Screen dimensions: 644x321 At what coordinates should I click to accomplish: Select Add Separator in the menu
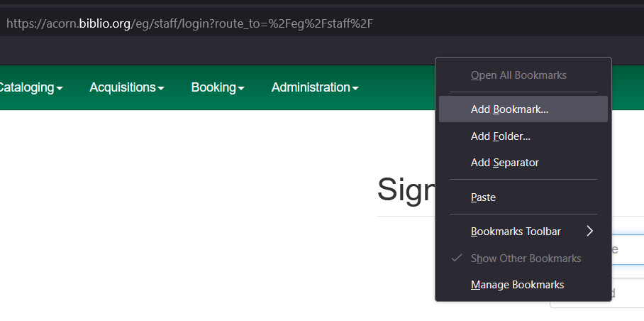click(x=504, y=163)
